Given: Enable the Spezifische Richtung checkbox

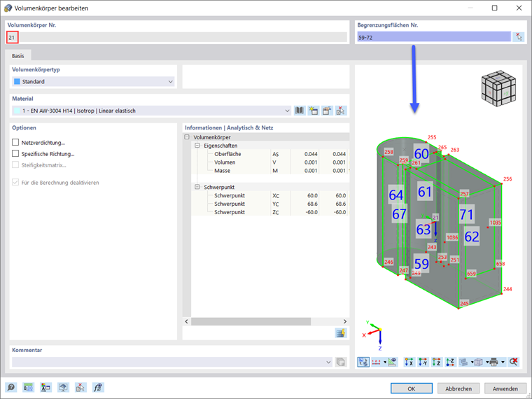Looking at the screenshot, I should pos(15,153).
